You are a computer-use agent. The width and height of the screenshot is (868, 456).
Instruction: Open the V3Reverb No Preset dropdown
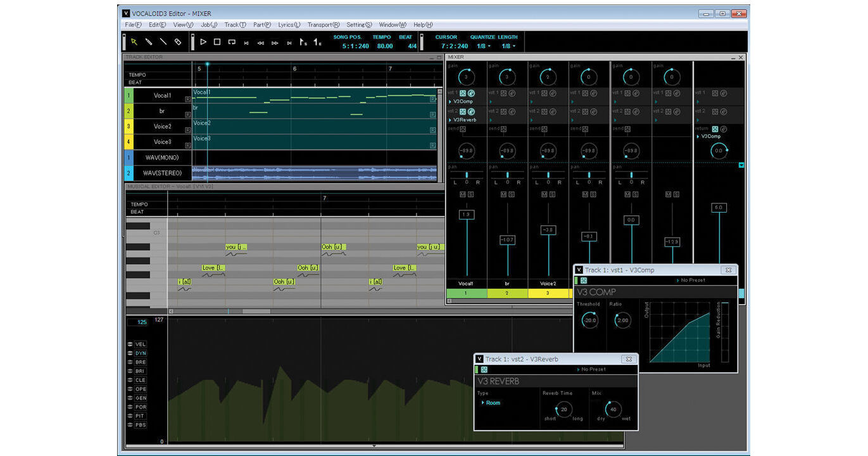click(591, 369)
